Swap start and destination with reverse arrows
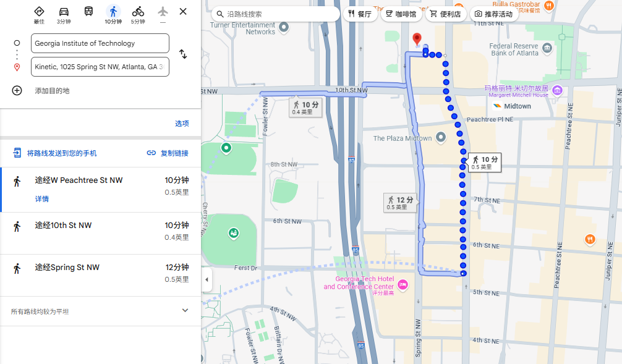Screen dimensions: 622x364 (183, 54)
